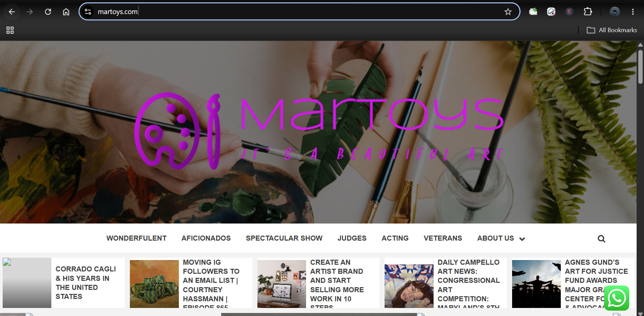The width and height of the screenshot is (644, 316).
Task: Open the browser home page
Action: [x=66, y=12]
